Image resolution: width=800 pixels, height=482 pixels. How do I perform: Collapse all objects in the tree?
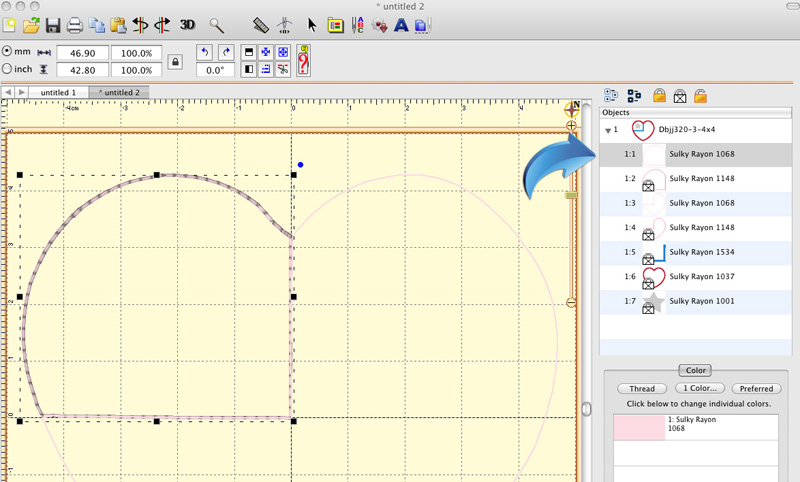[634, 95]
